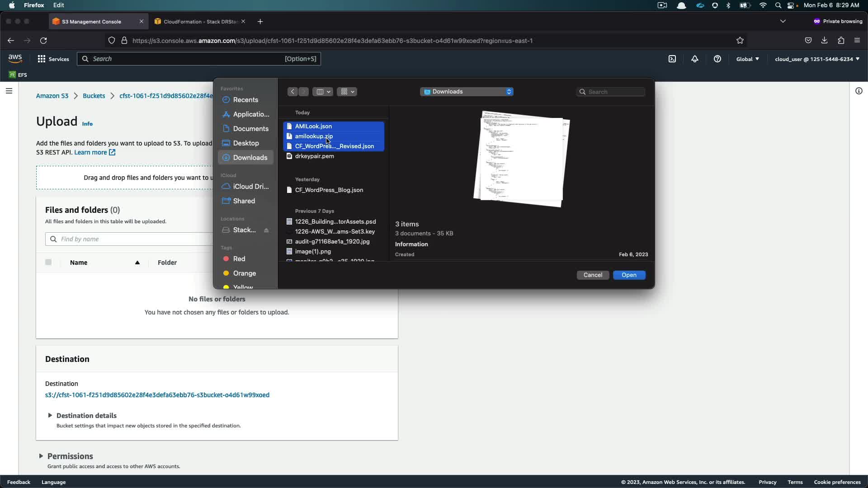Cancel the file selection dialog
The width and height of the screenshot is (868, 488).
[x=593, y=275]
